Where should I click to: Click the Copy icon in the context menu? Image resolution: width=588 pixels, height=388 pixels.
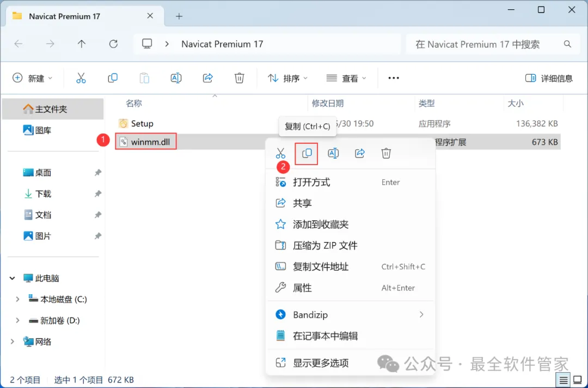pos(307,153)
